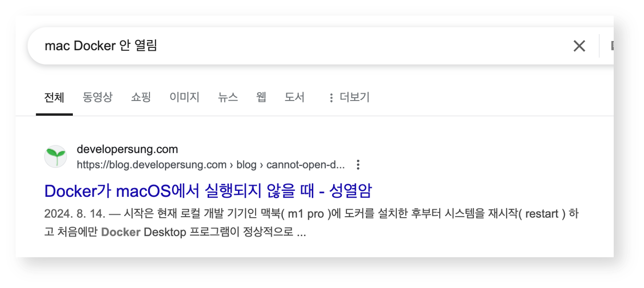This screenshot has height=288, width=644.
Task: Clear the search box with the X icon
Action: click(x=579, y=46)
